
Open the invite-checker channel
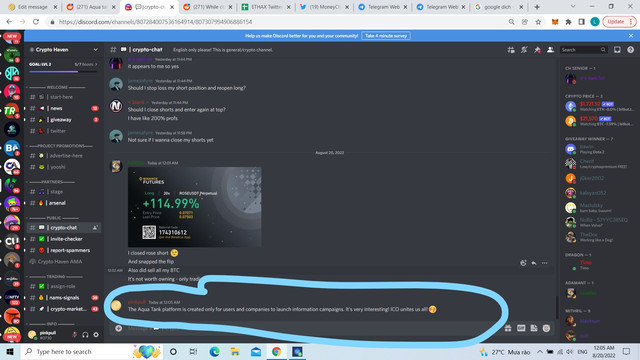click(63, 239)
